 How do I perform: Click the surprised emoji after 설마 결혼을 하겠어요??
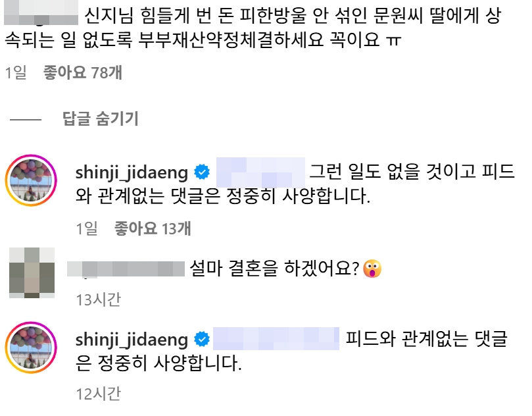click(372, 269)
